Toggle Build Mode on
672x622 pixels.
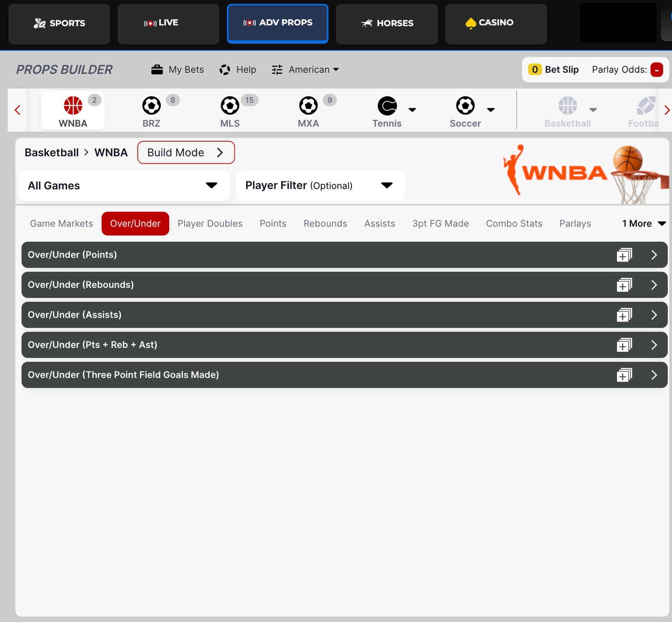(x=186, y=153)
